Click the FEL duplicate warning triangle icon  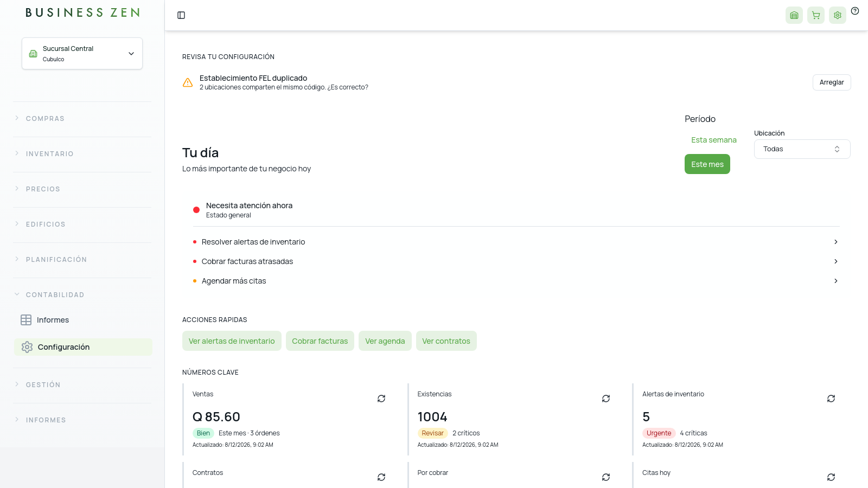(188, 82)
